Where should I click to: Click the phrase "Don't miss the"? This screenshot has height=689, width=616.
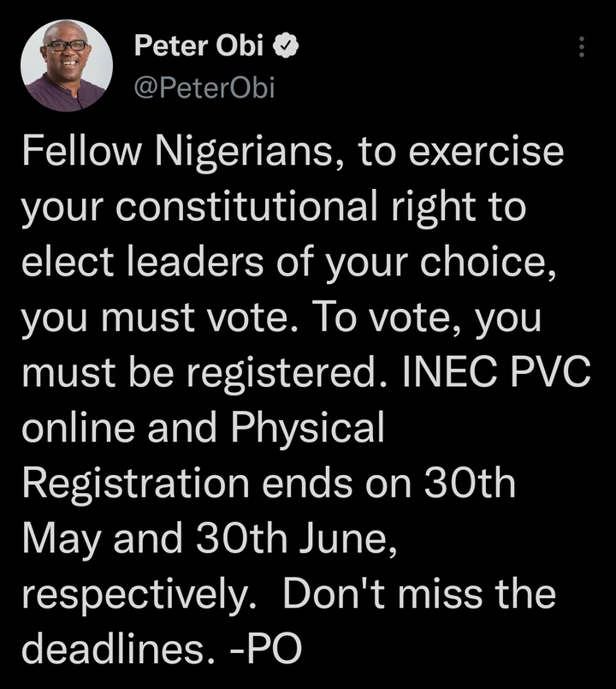(x=419, y=595)
